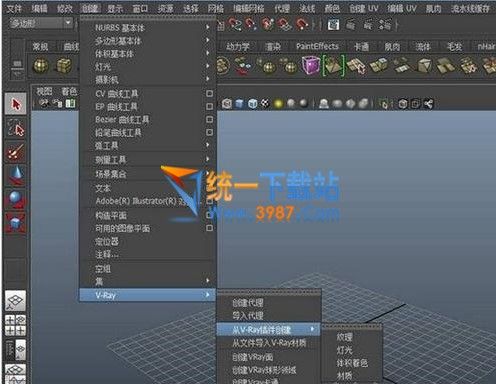Image resolution: width=496 pixels, height=384 pixels.
Task: Choose V-Ray entry in Create menu
Action: click(x=148, y=295)
